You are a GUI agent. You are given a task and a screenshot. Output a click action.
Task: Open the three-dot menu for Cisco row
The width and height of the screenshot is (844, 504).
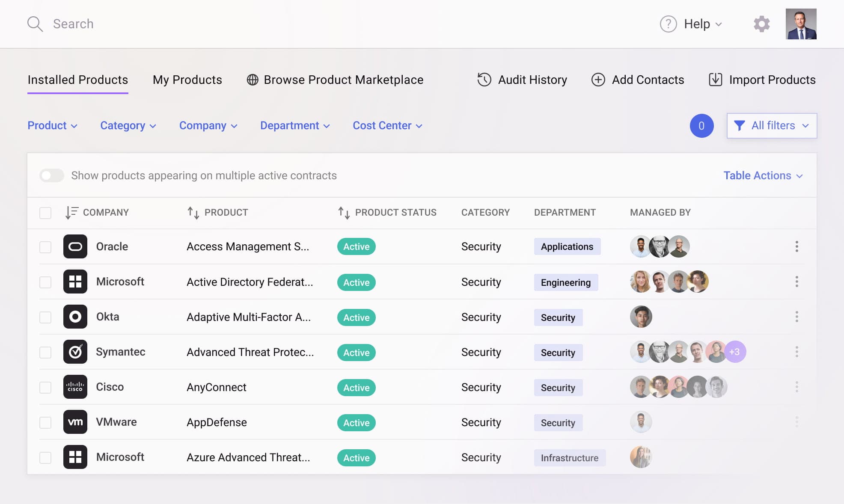(796, 387)
